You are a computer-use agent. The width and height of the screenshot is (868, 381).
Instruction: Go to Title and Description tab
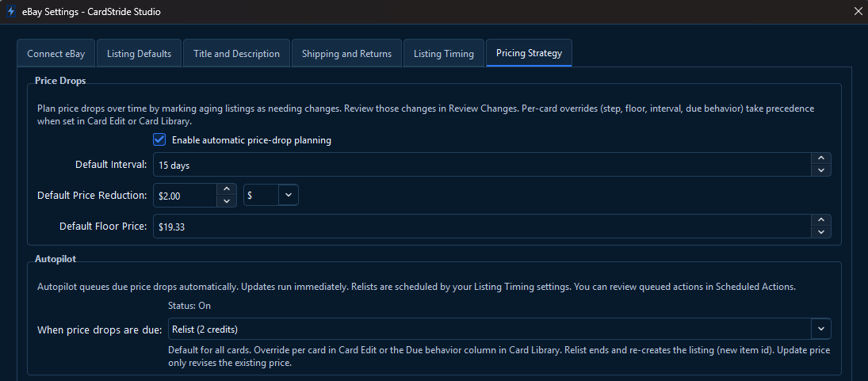coord(236,54)
